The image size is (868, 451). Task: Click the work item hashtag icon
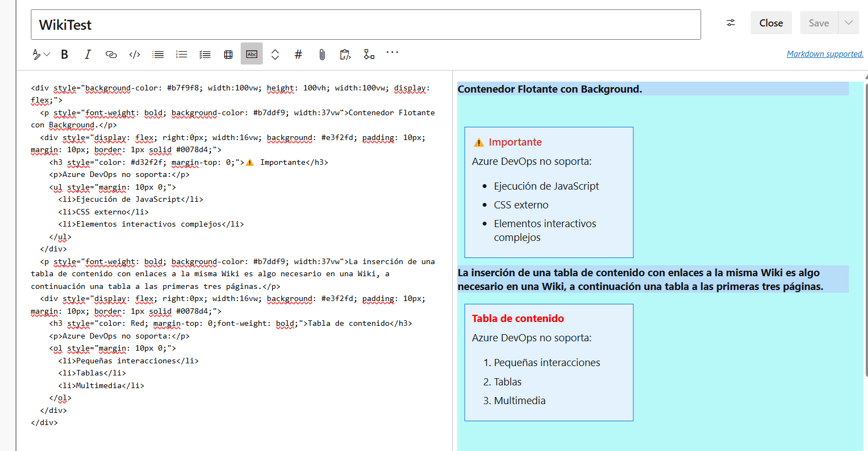pos(299,54)
